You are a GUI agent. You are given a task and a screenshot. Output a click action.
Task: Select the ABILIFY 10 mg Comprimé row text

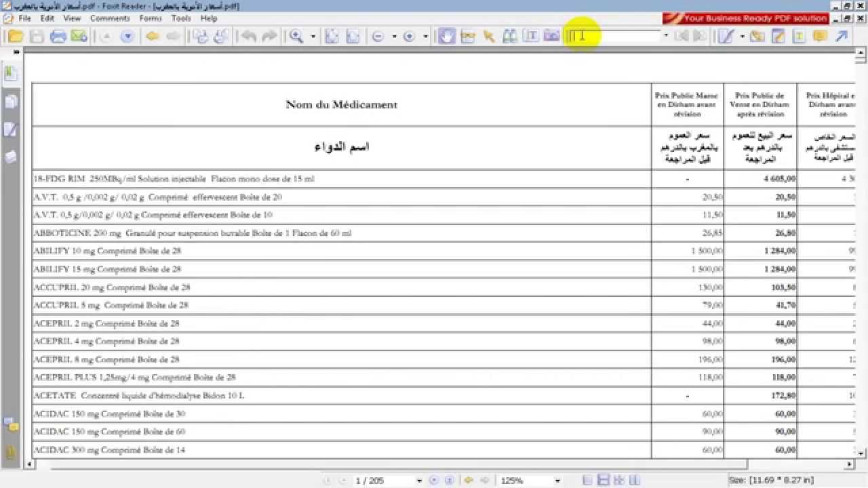tap(107, 251)
